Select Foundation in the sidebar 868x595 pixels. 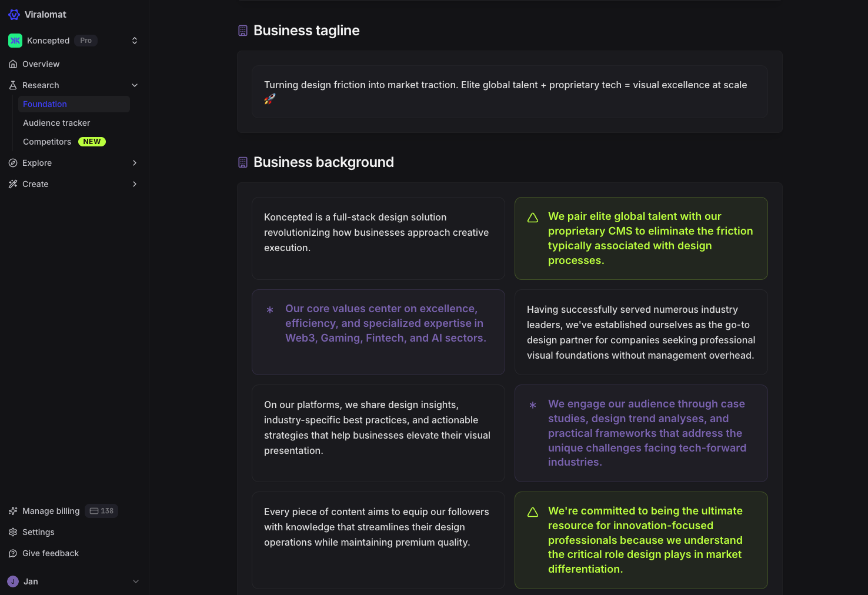pyautogui.click(x=74, y=104)
